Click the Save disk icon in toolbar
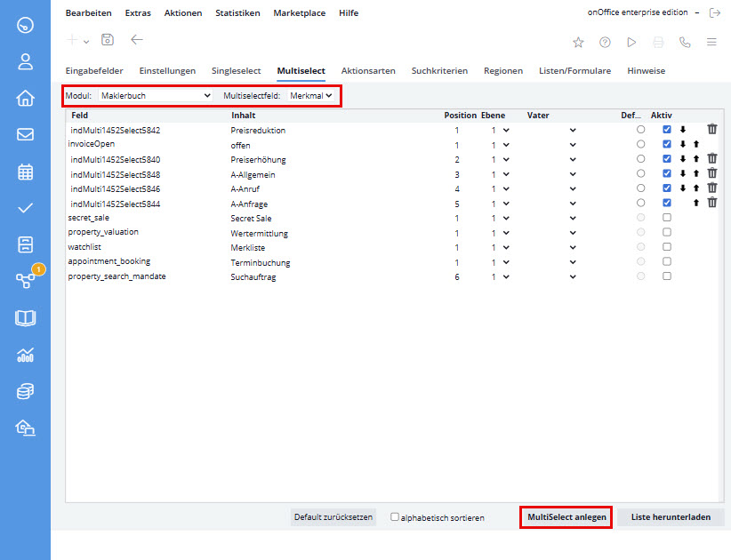731x560 pixels. click(x=108, y=40)
